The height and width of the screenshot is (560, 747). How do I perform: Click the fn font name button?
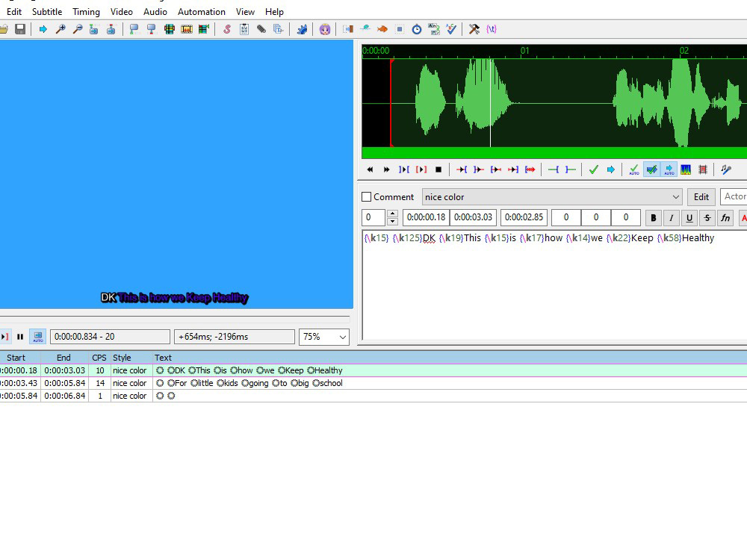coord(725,217)
